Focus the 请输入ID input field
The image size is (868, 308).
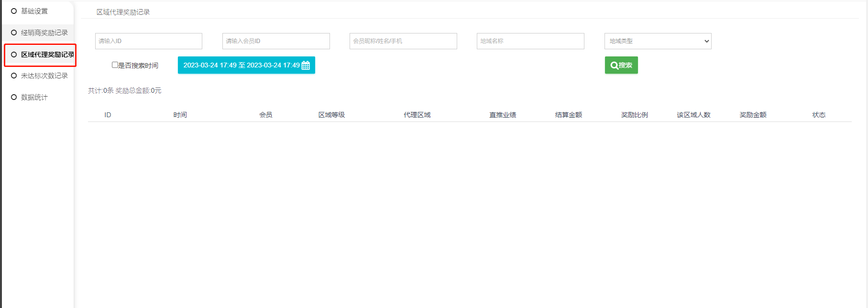[149, 41]
